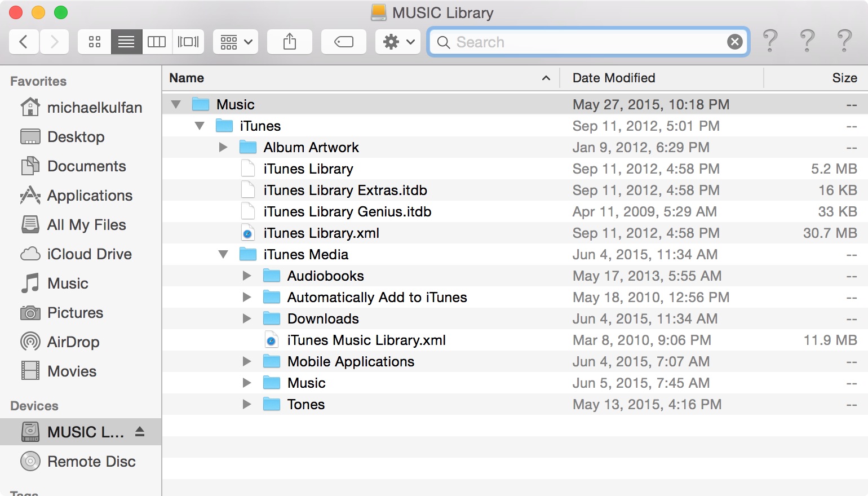Sort by the Name column header
The image size is (868, 496).
coord(361,78)
